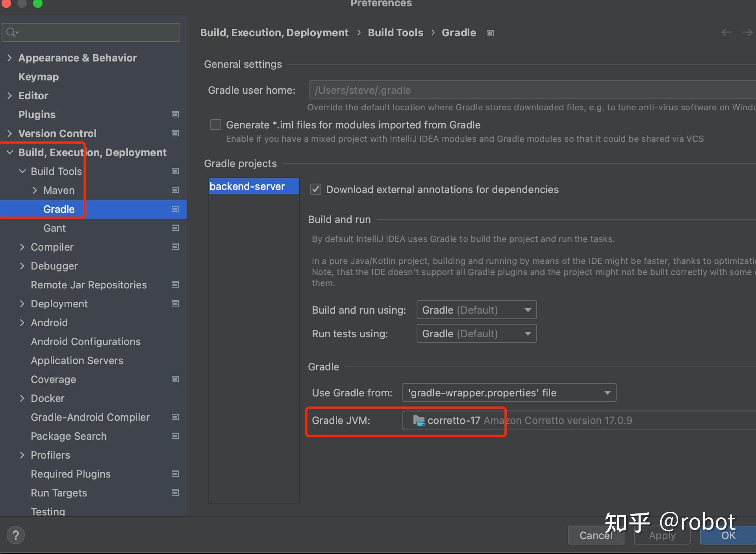Select Keymap in the settings tree
This screenshot has height=554, width=756.
coord(38,77)
